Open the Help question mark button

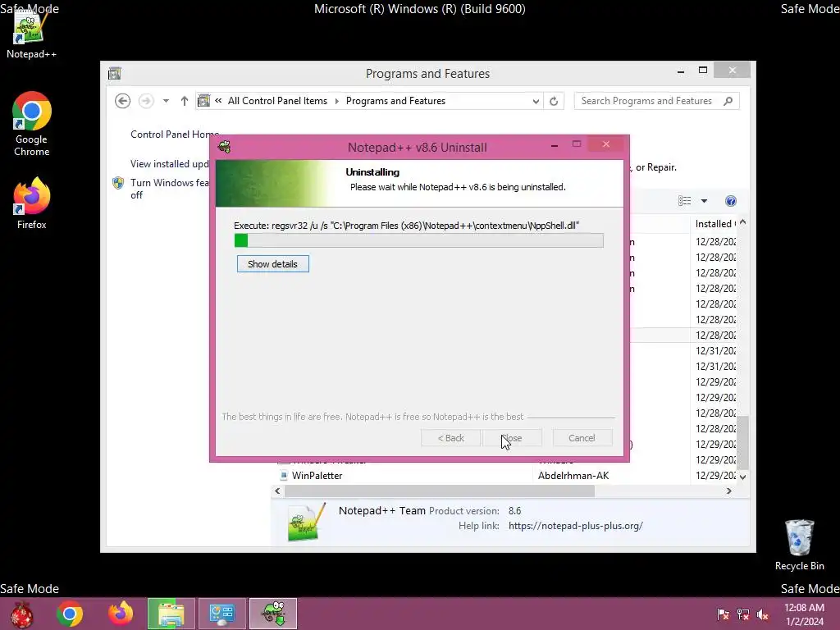pos(731,201)
